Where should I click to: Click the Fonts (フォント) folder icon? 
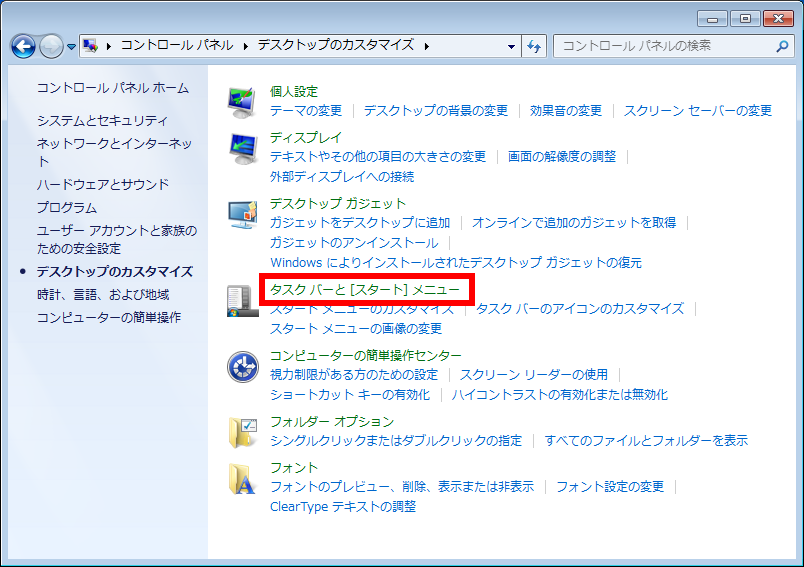(242, 478)
